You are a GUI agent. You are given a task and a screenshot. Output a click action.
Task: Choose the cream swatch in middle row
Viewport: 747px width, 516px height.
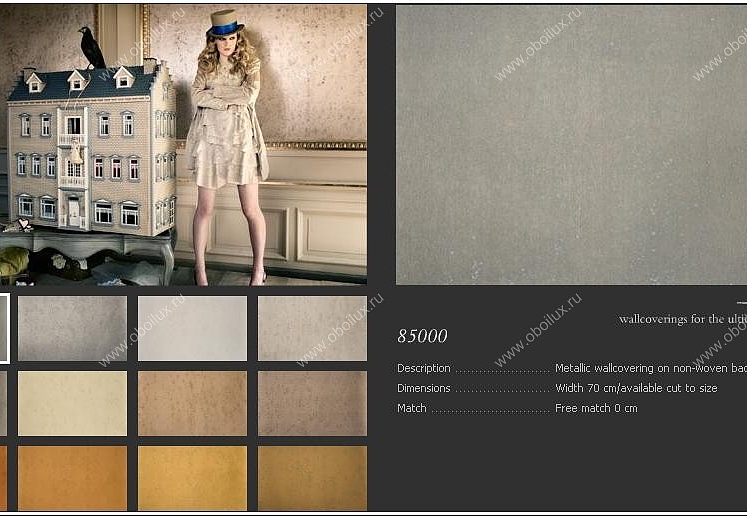[x=72, y=403]
